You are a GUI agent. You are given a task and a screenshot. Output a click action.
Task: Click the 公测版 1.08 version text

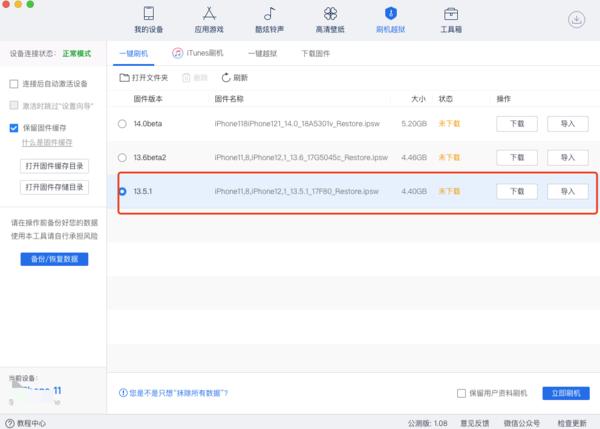pyautogui.click(x=427, y=423)
